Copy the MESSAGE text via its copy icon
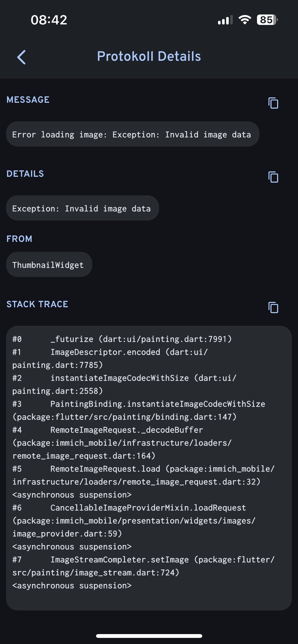This screenshot has width=298, height=644. (x=273, y=103)
